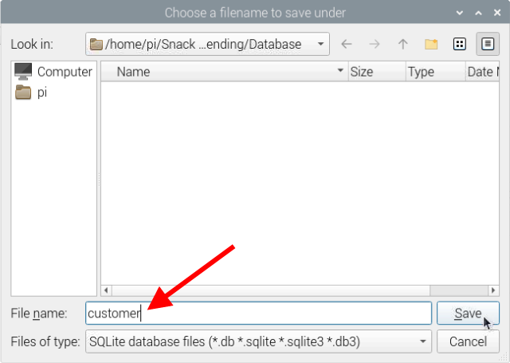
Task: Navigate to parent directory with up arrow
Action: click(x=403, y=44)
